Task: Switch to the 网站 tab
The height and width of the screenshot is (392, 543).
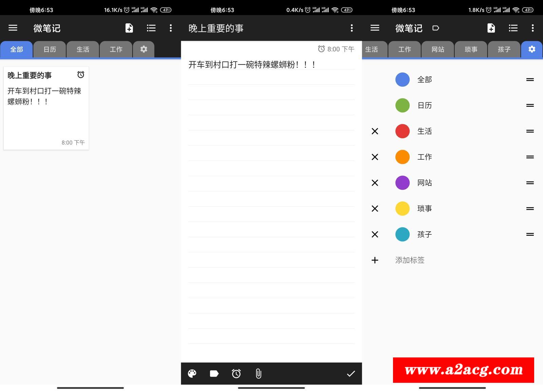Action: click(x=438, y=50)
